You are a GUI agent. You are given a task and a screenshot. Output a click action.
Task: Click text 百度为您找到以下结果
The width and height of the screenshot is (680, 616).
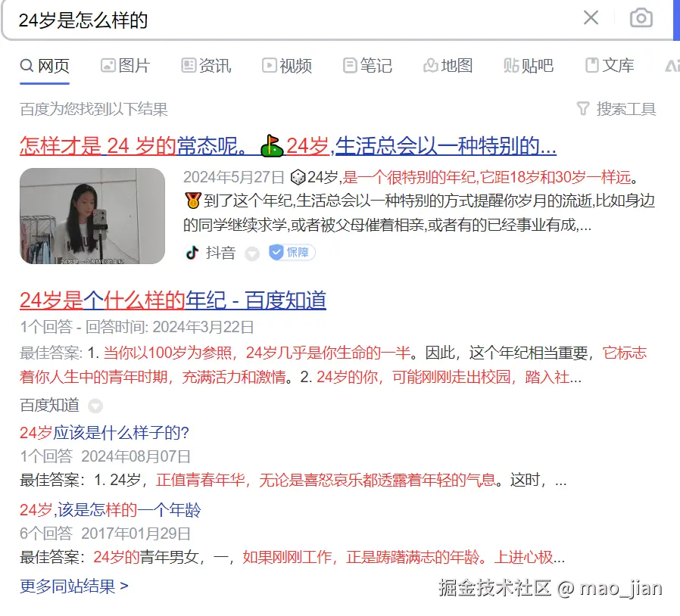94,109
